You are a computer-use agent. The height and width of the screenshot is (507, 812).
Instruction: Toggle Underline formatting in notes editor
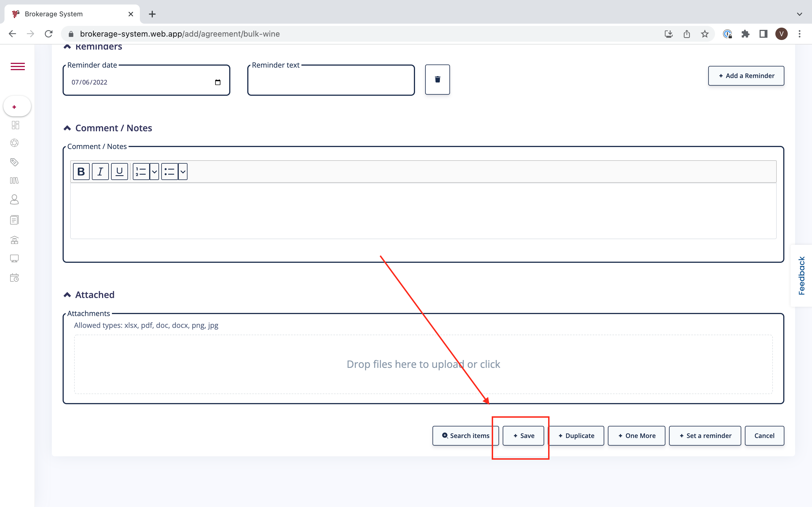coord(119,172)
